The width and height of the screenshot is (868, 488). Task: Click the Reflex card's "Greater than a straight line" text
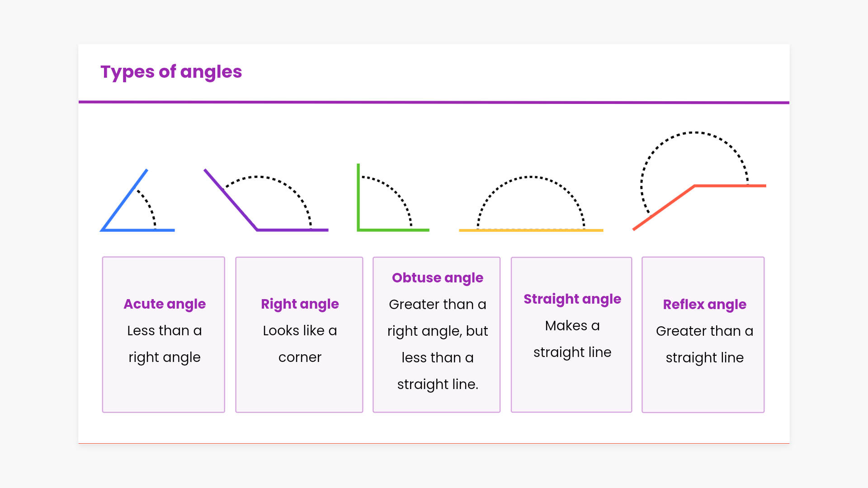click(x=704, y=344)
